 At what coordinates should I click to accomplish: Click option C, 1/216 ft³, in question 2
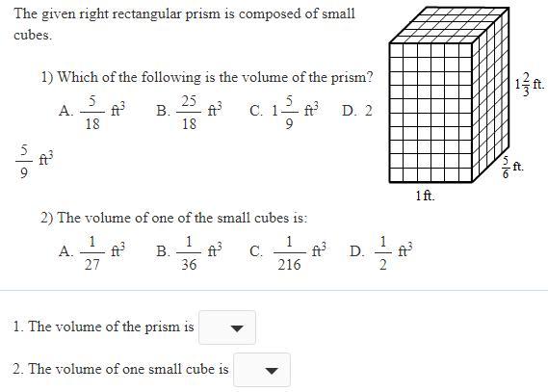pos(288,252)
